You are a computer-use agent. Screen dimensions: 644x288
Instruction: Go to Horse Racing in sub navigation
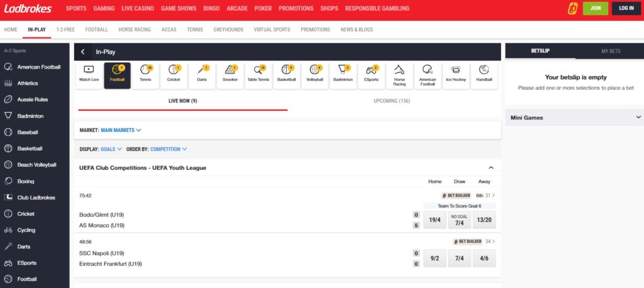pos(135,30)
